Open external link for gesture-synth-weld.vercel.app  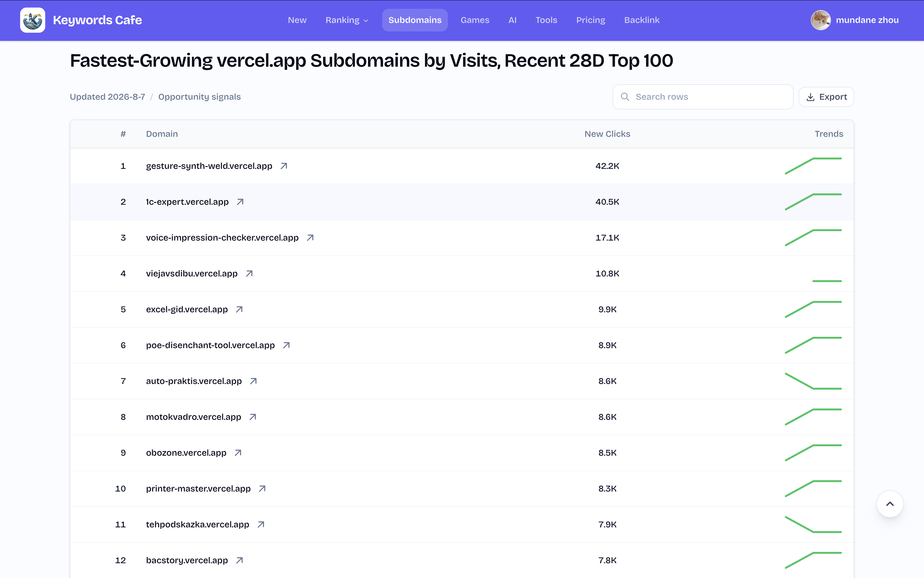click(284, 166)
